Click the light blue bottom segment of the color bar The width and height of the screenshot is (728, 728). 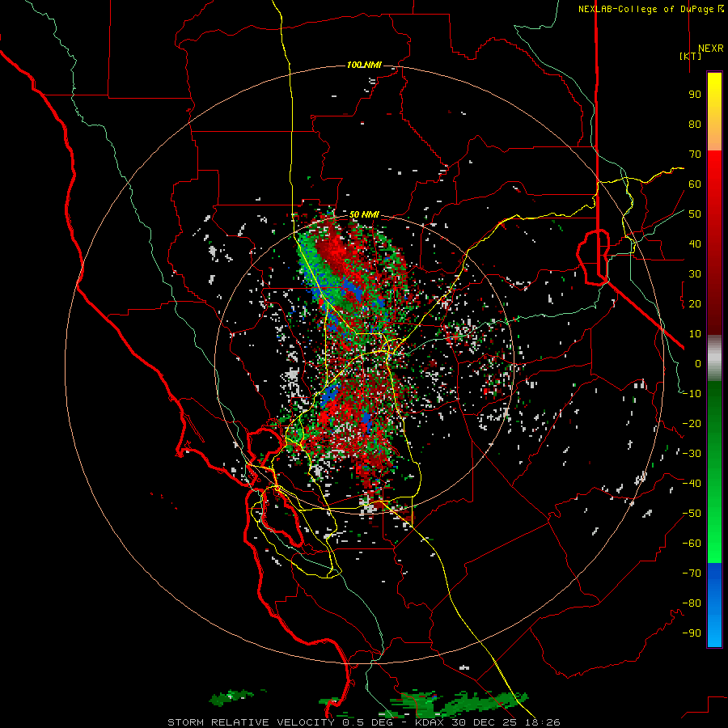tap(714, 632)
